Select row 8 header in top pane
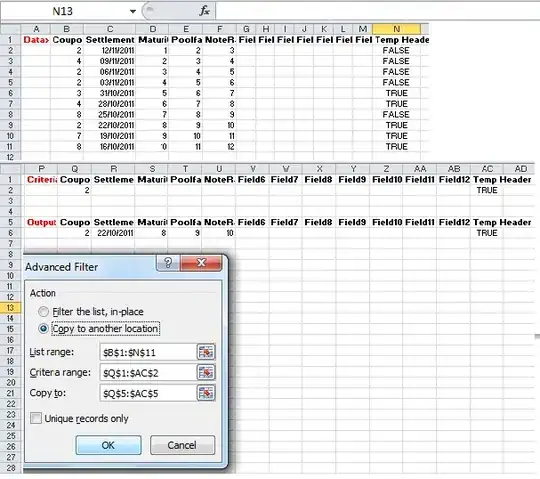 point(10,114)
